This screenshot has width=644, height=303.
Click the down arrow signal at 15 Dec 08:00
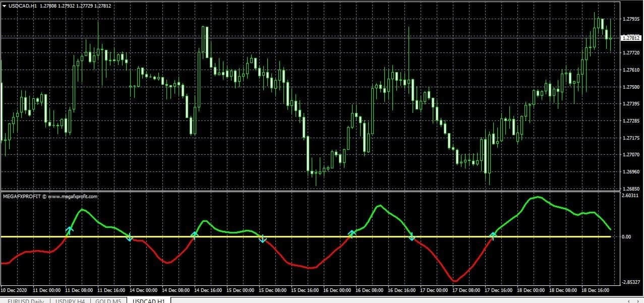(263, 239)
